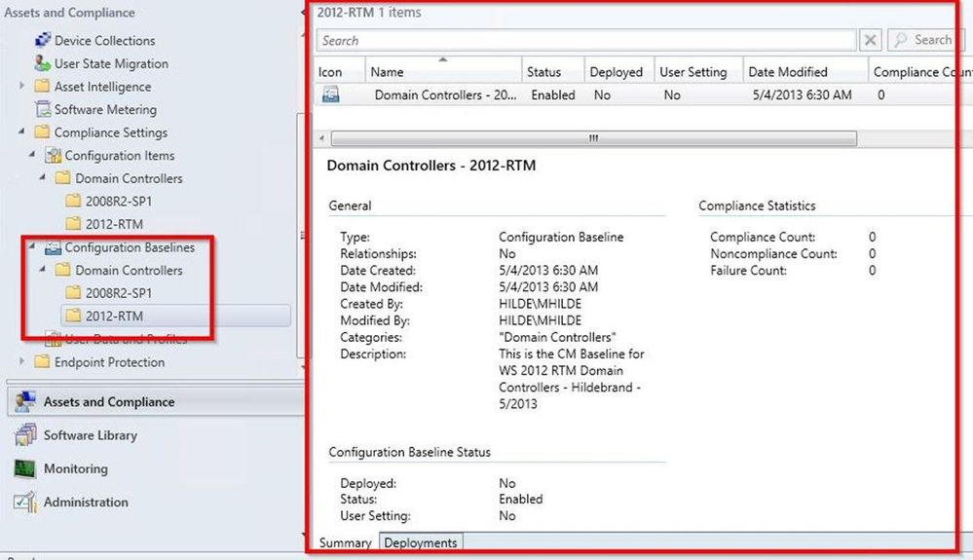The image size is (973, 560).
Task: Click 'HILDE\MHILDE' next to Created By
Action: coord(540,304)
